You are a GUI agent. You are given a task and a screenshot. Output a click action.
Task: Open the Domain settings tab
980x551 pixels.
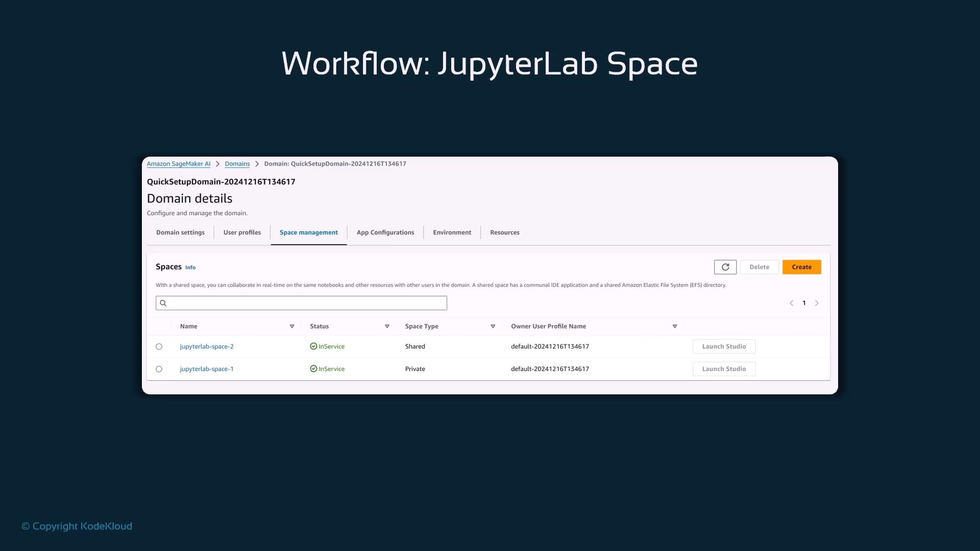[x=180, y=233]
